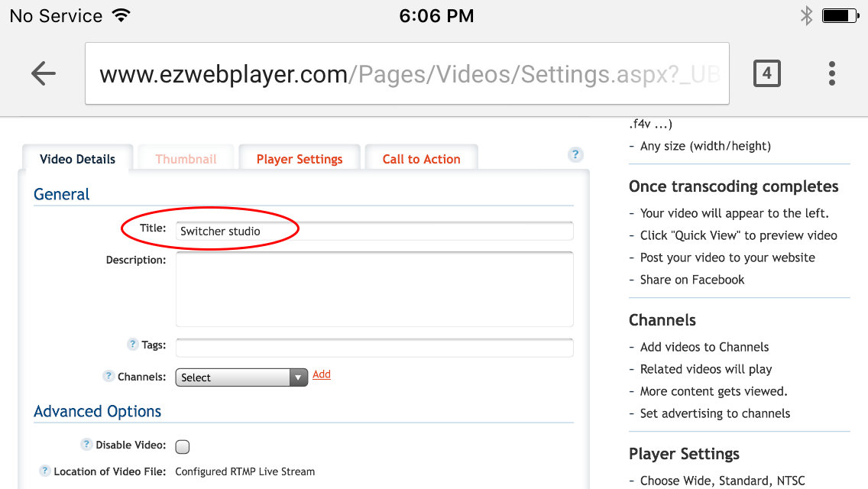Open the Channels Select dropdown
This screenshot has height=489, width=868.
[x=241, y=377]
